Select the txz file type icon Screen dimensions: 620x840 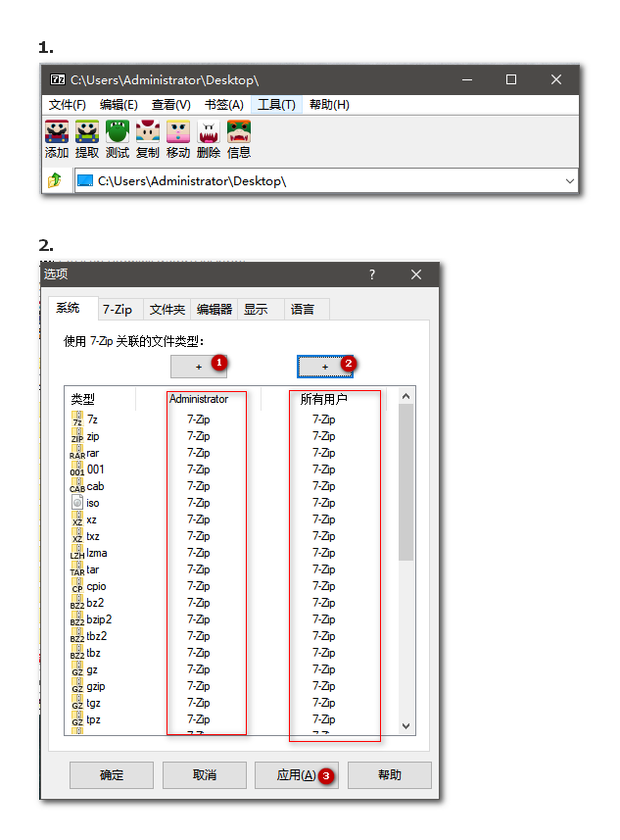pyautogui.click(x=77, y=536)
